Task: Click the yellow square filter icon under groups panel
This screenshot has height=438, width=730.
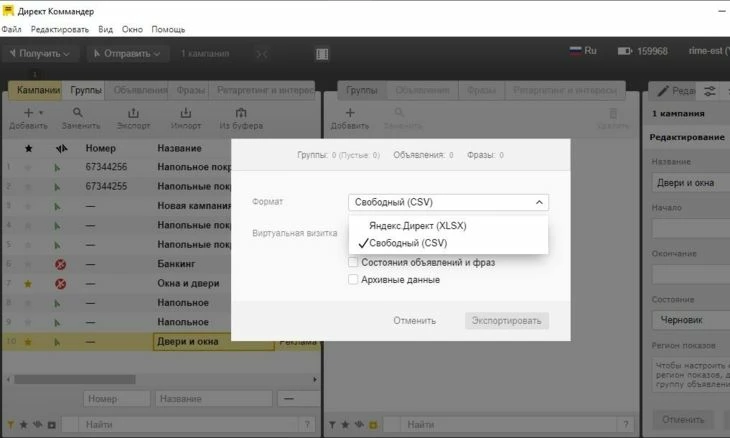Action: click(373, 425)
